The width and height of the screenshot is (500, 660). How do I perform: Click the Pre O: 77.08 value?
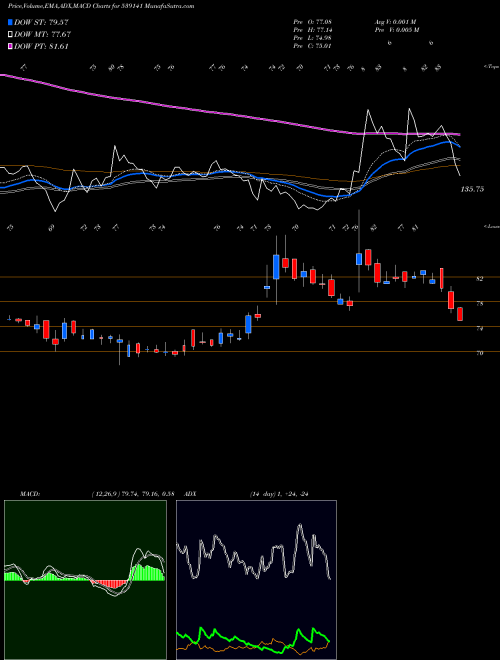pos(313,22)
